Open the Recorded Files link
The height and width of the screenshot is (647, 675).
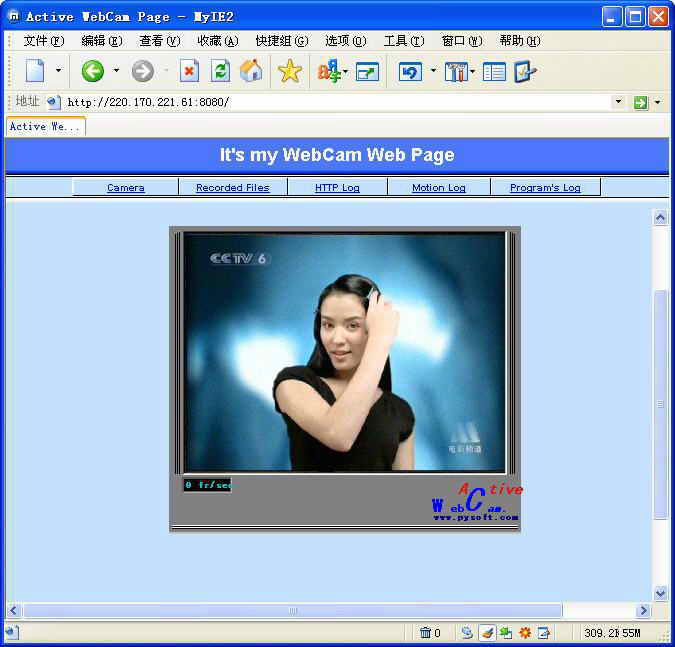pyautogui.click(x=232, y=187)
